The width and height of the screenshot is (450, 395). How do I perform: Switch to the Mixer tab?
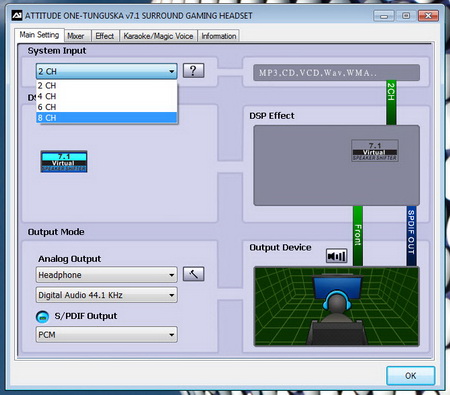[76, 36]
